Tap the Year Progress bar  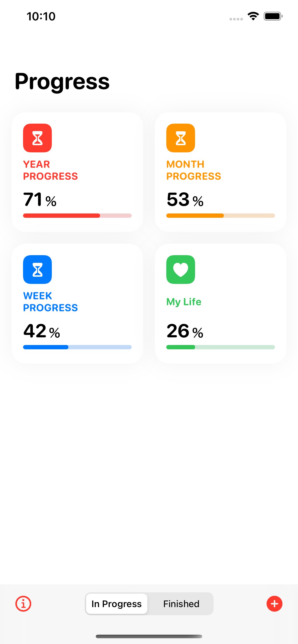(77, 215)
